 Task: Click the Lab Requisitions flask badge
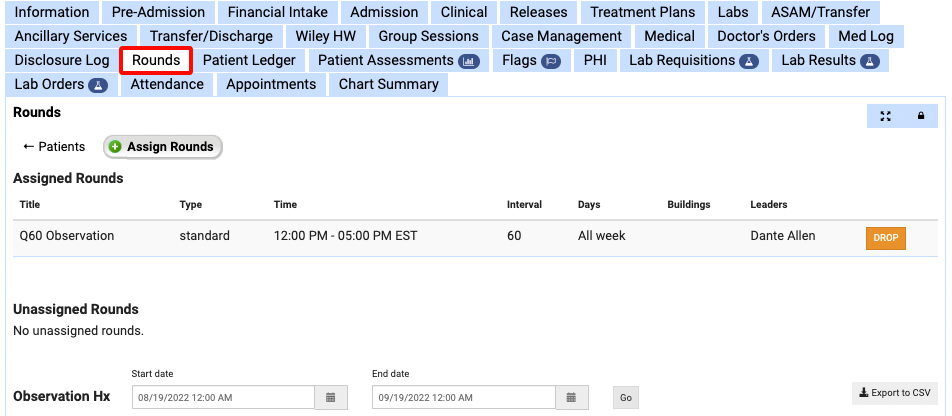point(747,61)
